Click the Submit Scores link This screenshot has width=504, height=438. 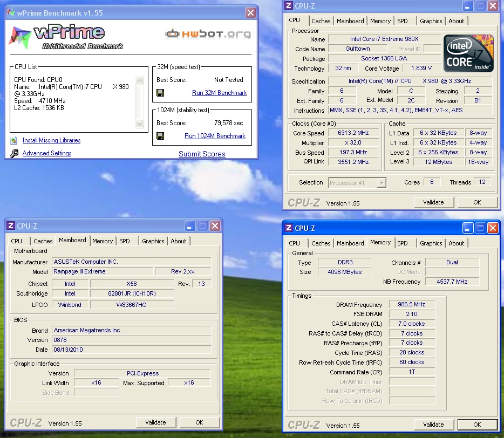202,154
